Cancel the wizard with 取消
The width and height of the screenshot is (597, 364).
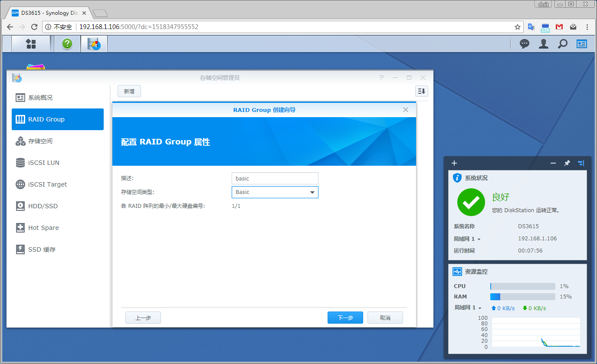(385, 318)
